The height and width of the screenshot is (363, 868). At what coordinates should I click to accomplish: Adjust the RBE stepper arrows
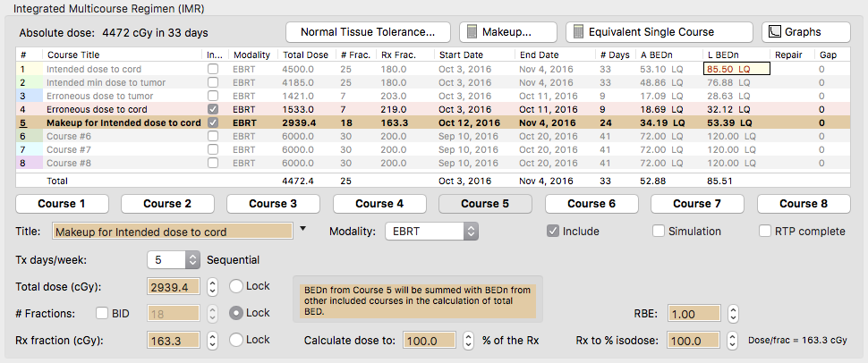(732, 314)
